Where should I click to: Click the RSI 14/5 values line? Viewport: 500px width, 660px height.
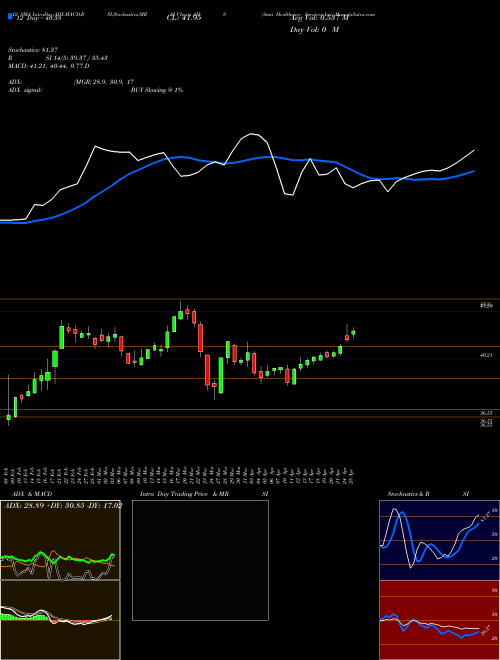pyautogui.click(x=58, y=58)
